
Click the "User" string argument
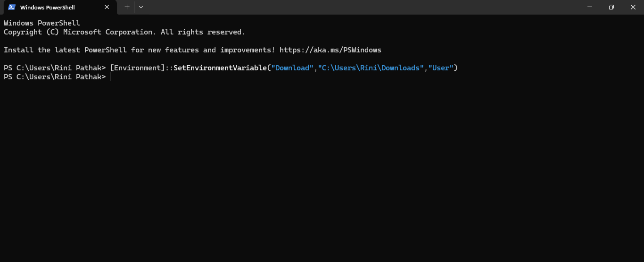point(441,68)
